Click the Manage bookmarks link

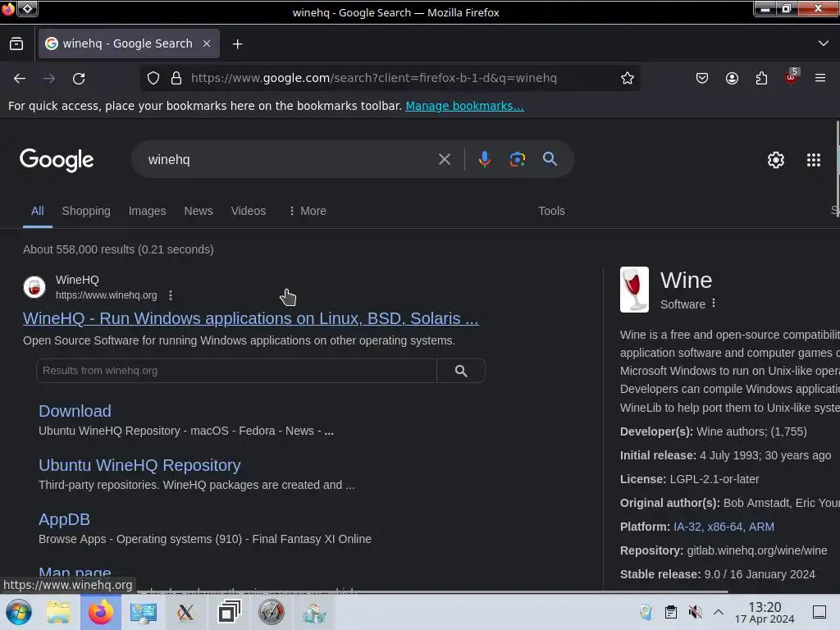tap(464, 106)
